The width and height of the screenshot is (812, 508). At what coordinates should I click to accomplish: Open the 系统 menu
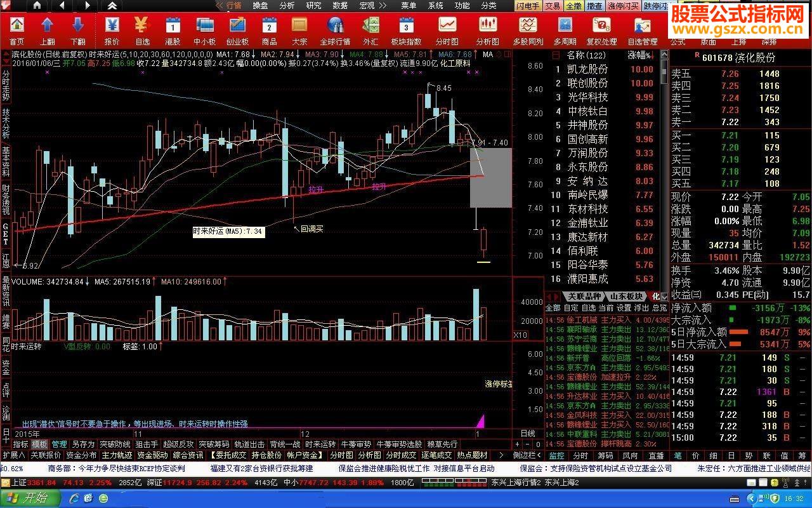click(435, 6)
